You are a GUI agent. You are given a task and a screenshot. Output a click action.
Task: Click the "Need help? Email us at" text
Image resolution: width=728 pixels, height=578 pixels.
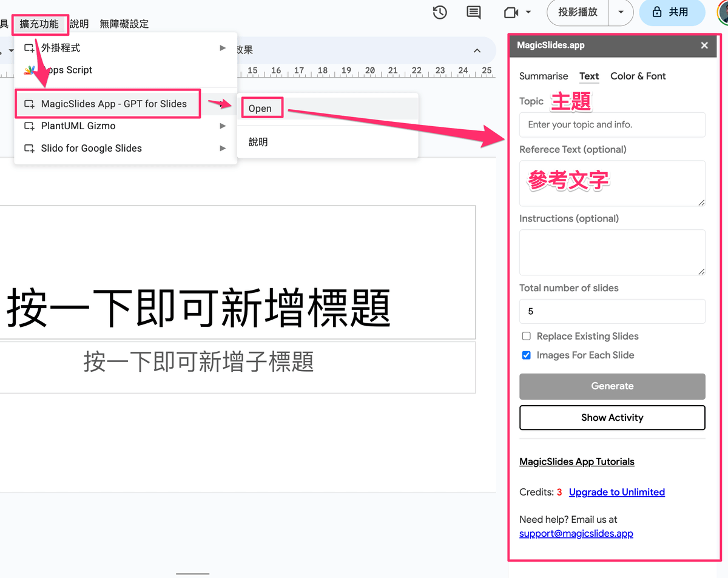click(568, 520)
